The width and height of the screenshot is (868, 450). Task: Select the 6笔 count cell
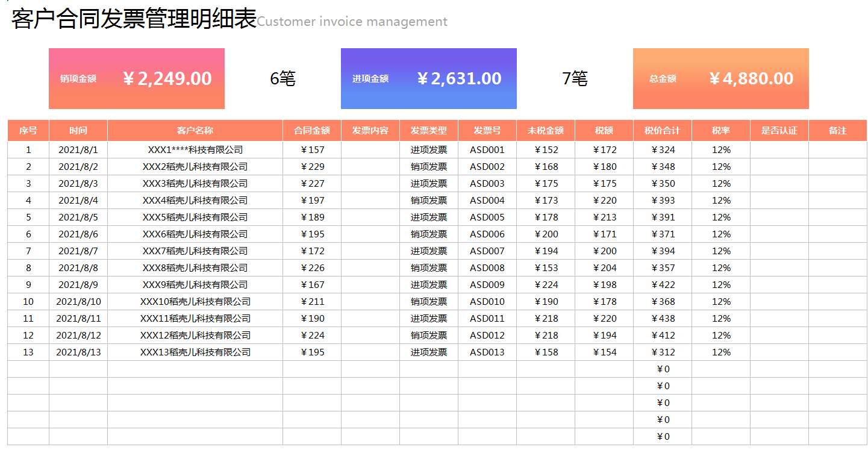point(283,78)
